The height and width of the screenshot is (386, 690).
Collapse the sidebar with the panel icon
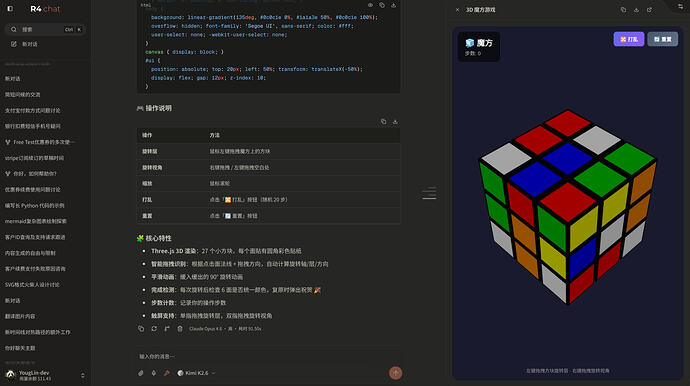click(x=10, y=8)
